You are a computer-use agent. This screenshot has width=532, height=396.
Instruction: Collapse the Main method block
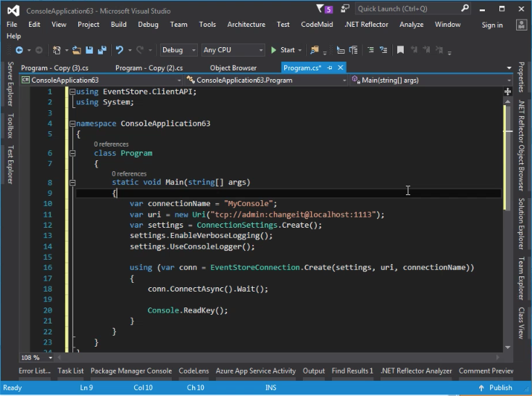point(72,183)
